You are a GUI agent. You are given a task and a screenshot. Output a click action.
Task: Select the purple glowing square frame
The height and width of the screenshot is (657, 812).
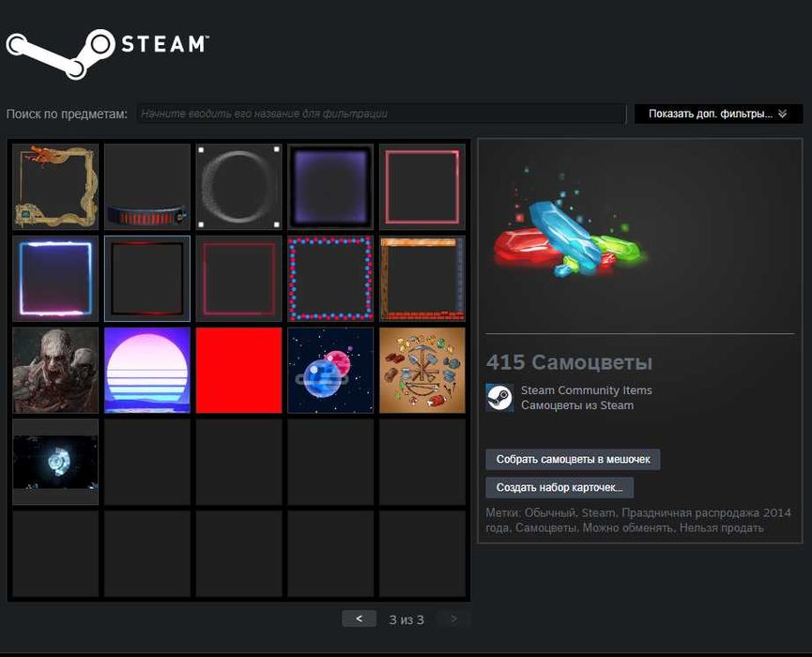[330, 187]
